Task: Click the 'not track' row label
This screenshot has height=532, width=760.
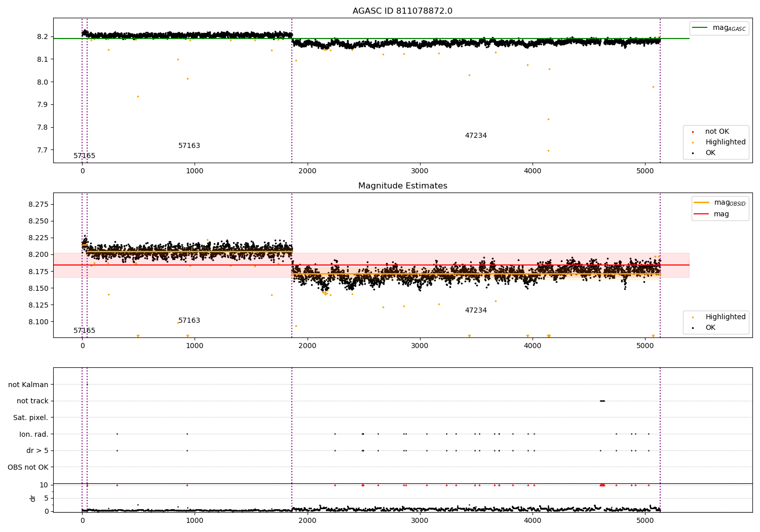Action: 32,401
